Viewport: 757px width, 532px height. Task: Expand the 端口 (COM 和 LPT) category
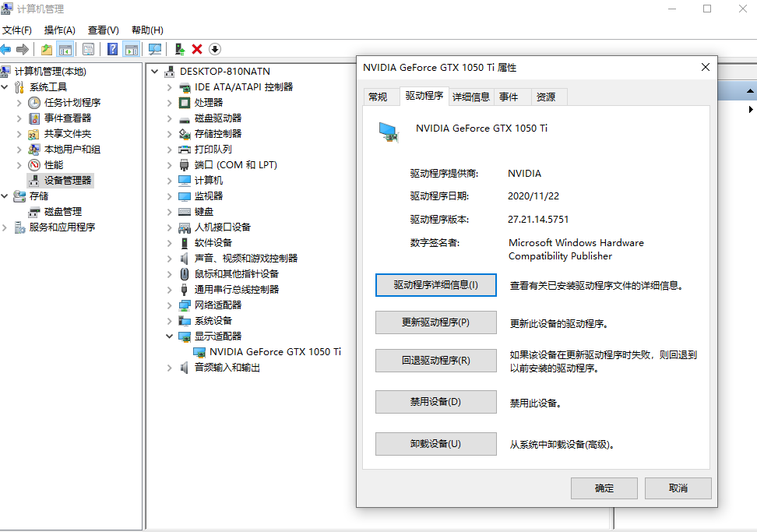pyautogui.click(x=170, y=165)
